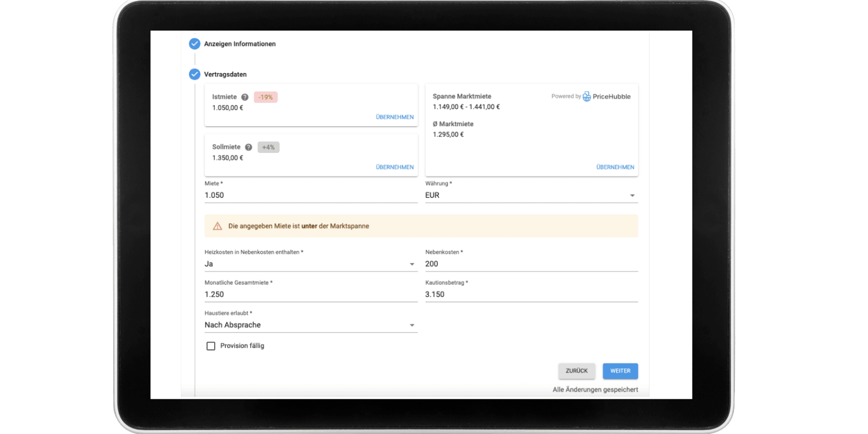Image resolution: width=868 pixels, height=434 pixels.
Task: Click the Vertragsdaten step checkmark icon
Action: (194, 74)
